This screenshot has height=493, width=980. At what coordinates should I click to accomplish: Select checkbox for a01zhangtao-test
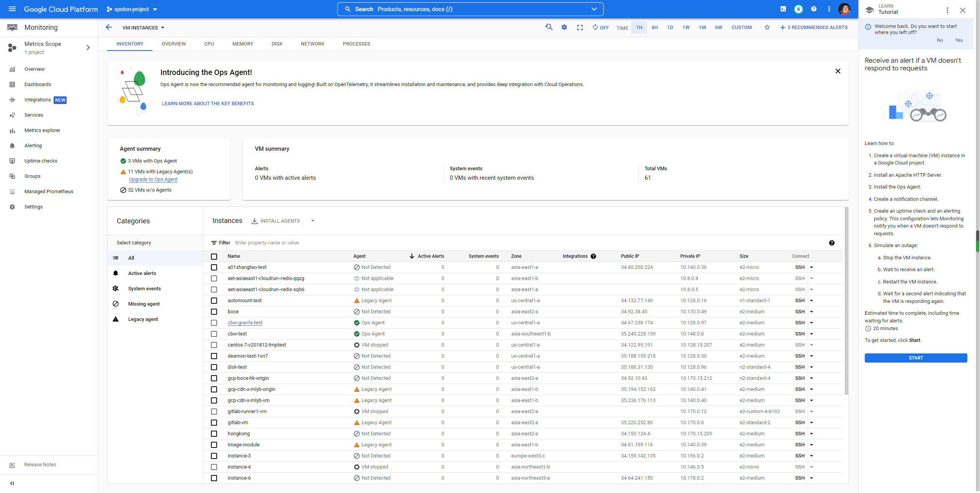coord(214,267)
